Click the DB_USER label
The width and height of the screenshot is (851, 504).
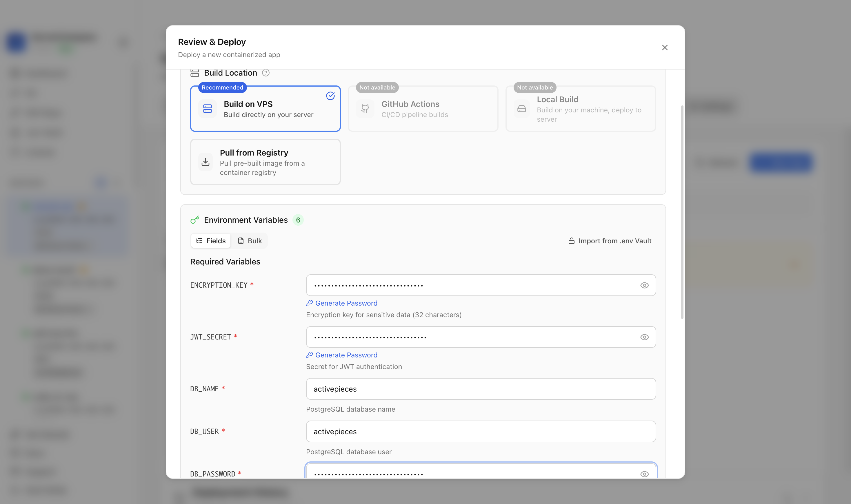tap(204, 432)
